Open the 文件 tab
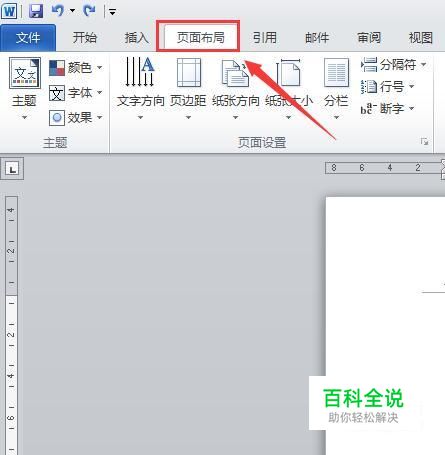445x455 pixels. pos(28,37)
